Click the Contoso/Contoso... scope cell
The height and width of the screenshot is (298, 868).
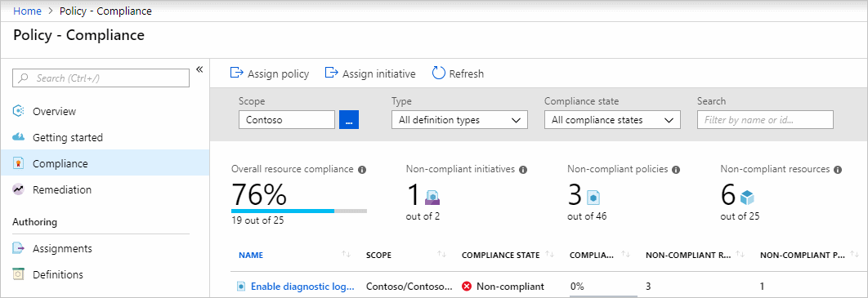click(x=409, y=287)
